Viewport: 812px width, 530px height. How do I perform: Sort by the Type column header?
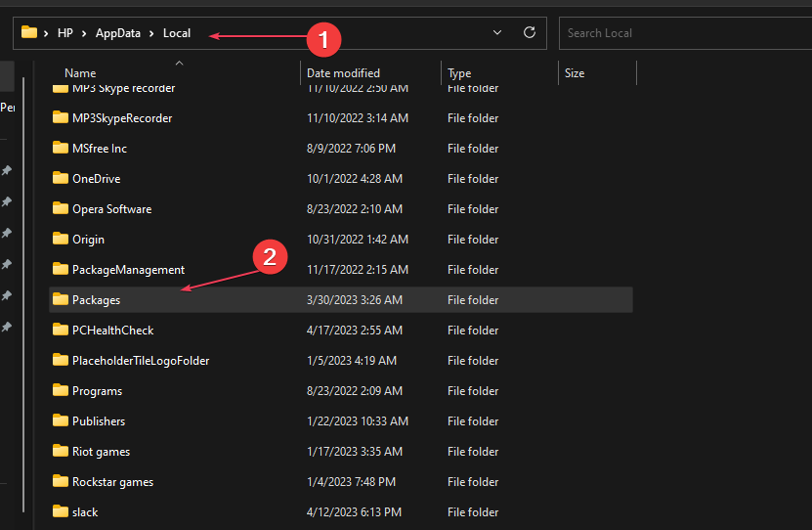point(459,73)
